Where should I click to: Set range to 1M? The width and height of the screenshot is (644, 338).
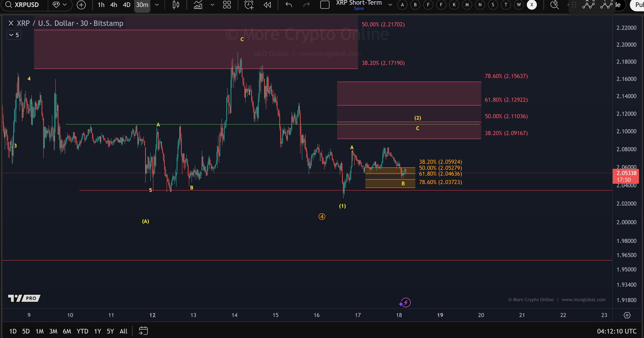pos(39,331)
